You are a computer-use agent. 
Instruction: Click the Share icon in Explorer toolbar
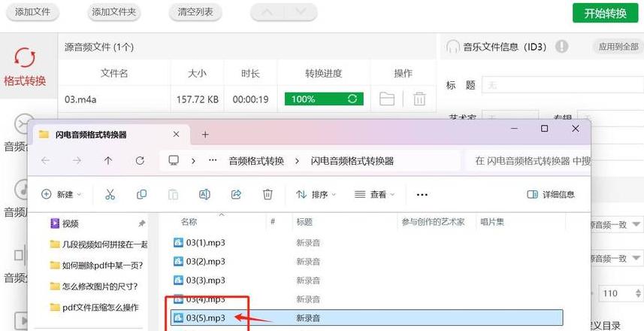click(236, 195)
